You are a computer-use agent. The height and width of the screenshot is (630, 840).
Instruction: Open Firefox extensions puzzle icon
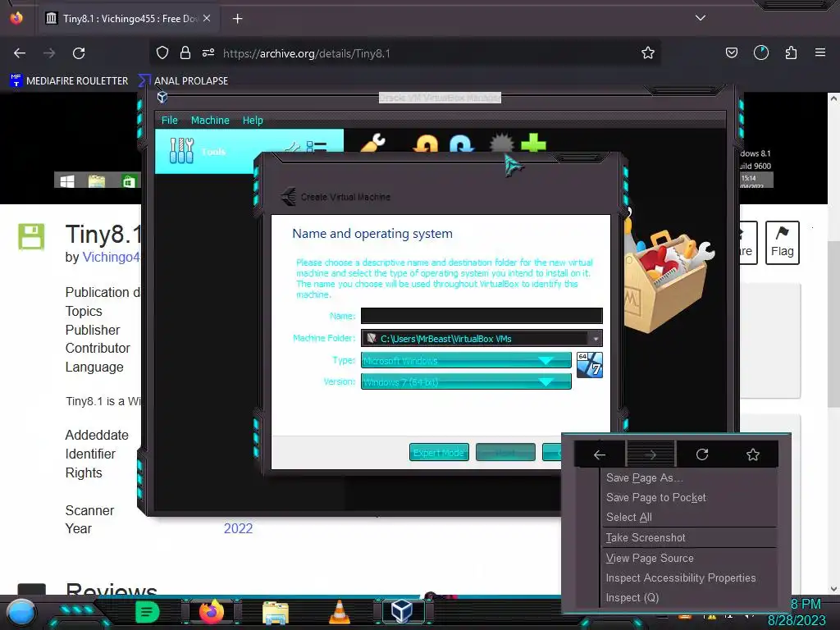(791, 52)
